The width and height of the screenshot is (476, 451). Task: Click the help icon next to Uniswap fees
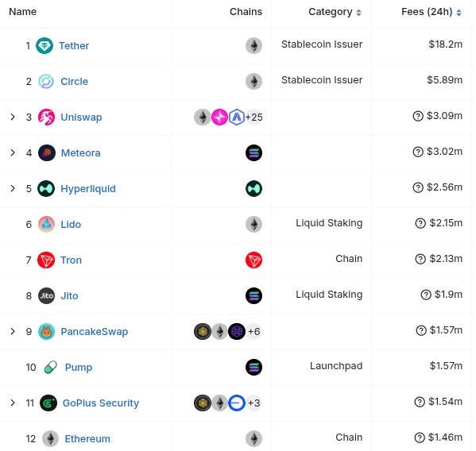(x=418, y=116)
